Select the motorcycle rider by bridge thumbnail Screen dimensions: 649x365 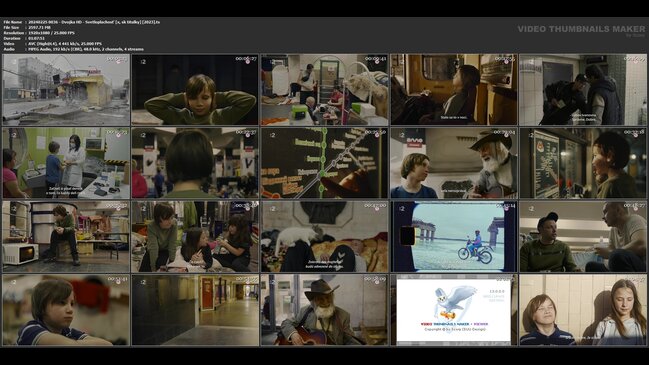pos(454,237)
